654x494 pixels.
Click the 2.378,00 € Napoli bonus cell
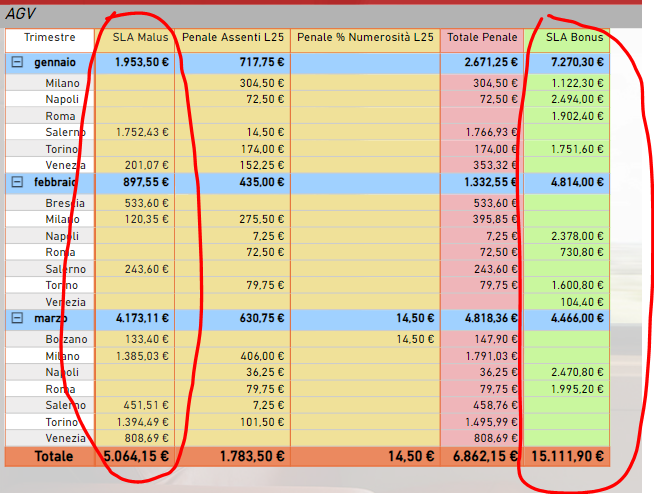(x=577, y=236)
